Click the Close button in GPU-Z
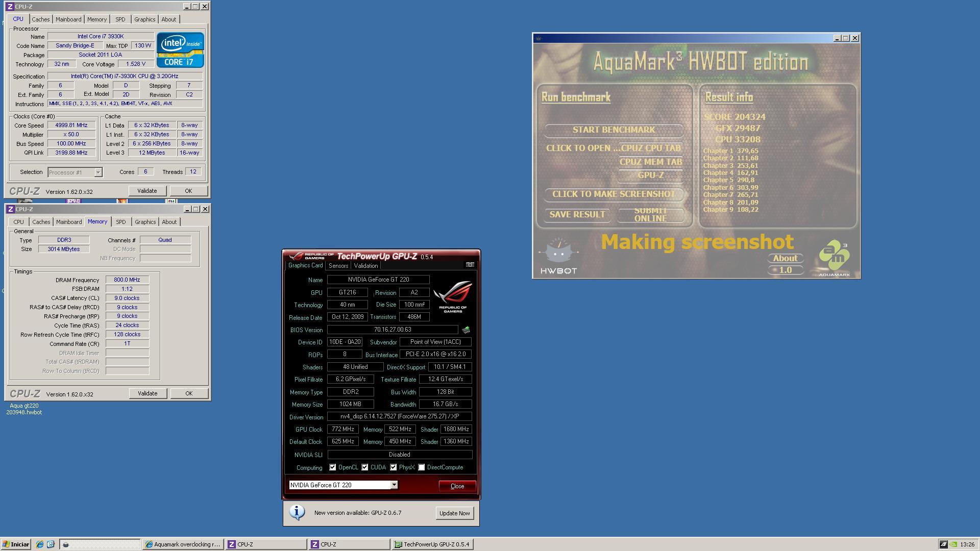This screenshot has height=551, width=980. coord(457,486)
